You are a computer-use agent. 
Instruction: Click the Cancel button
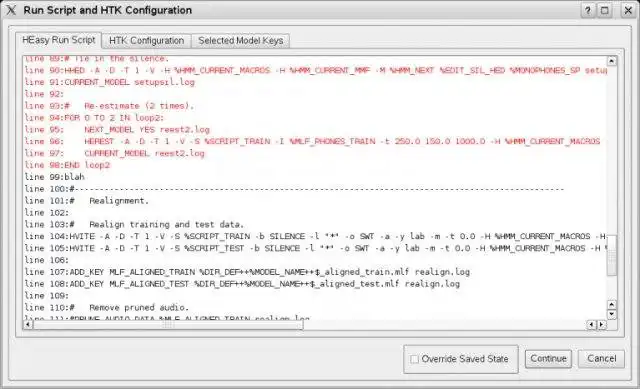(x=601, y=359)
